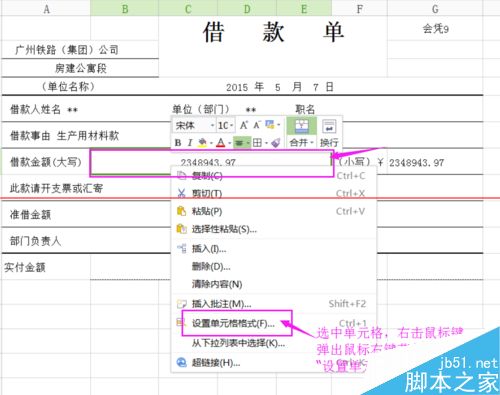Click the merge cells icon
This screenshot has height=395, width=500.
(302, 126)
